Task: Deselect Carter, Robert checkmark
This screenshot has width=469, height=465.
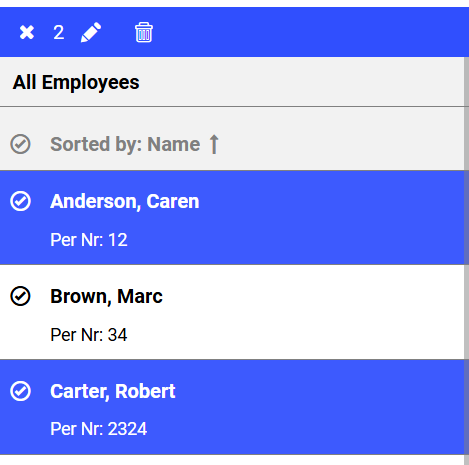Action: pos(20,391)
